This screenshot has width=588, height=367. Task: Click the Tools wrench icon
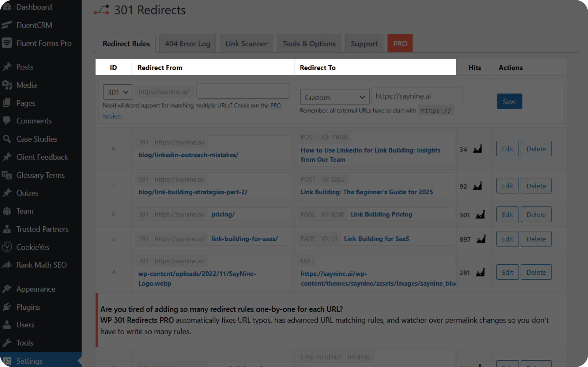tap(7, 342)
